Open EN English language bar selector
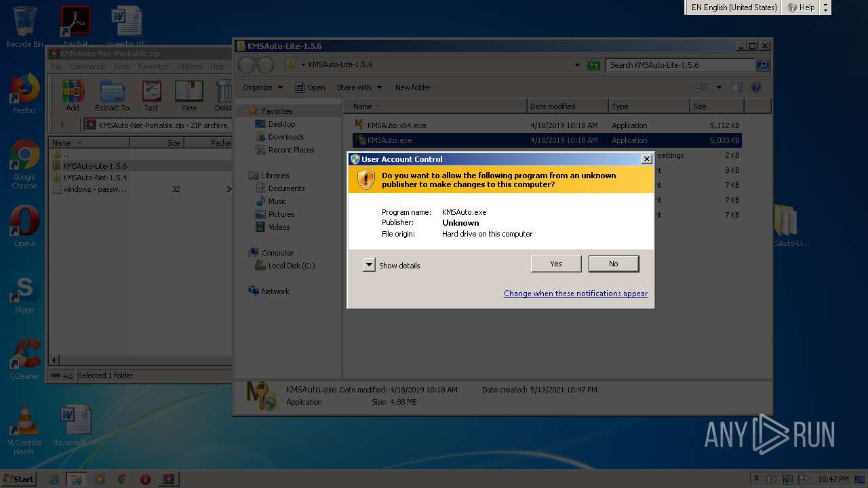868x488 pixels. point(733,7)
